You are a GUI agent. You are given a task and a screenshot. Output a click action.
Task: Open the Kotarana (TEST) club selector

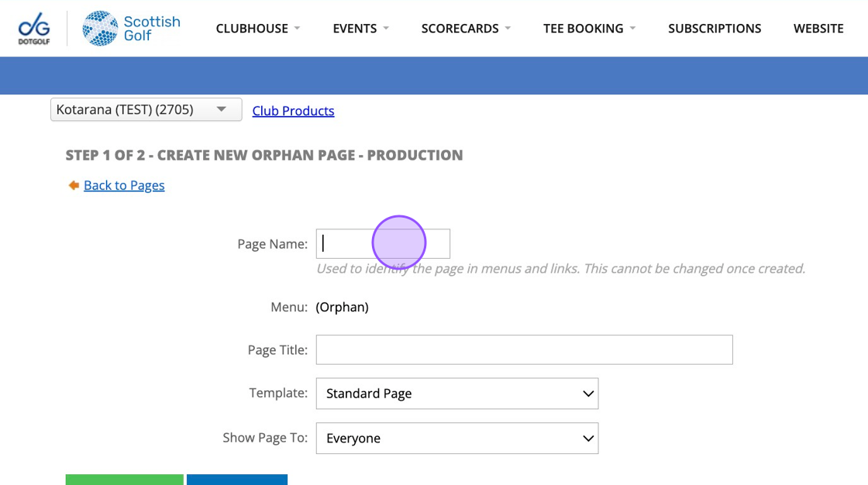(x=146, y=110)
